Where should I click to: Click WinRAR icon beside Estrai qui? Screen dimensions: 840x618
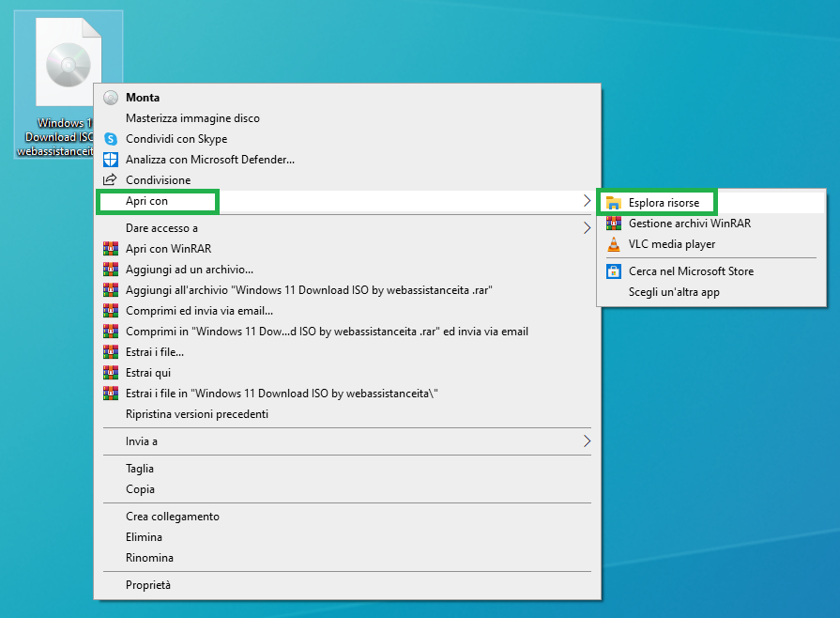[x=111, y=373]
